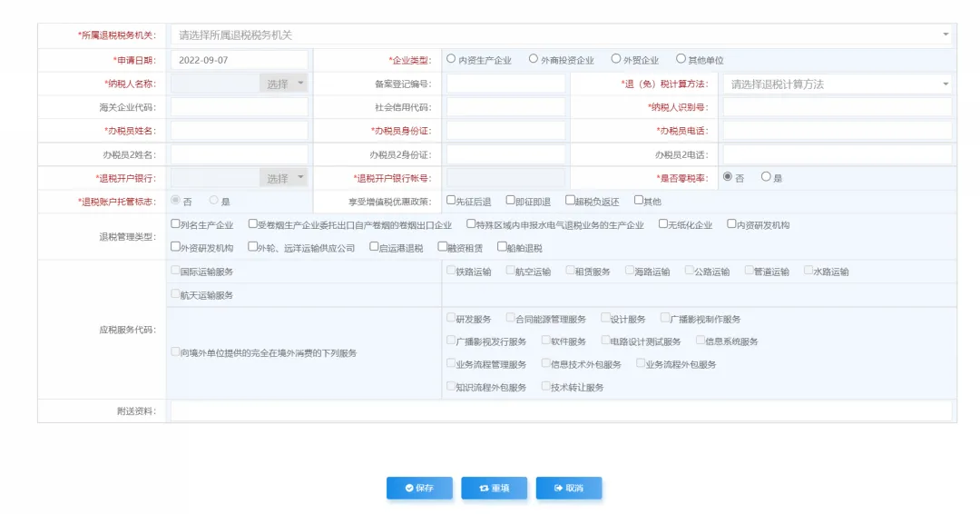Viewport: 980px width, 514px height.
Task: Check the 启运港退税 checkbox
Action: pos(374,247)
